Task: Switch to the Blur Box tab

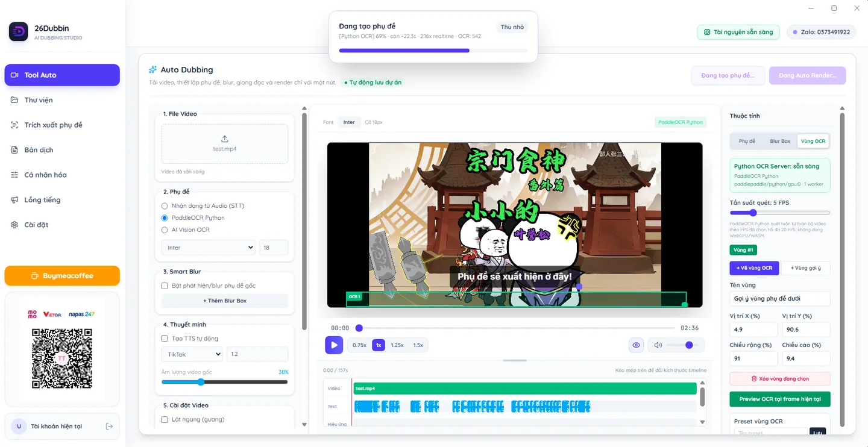Action: (780, 141)
